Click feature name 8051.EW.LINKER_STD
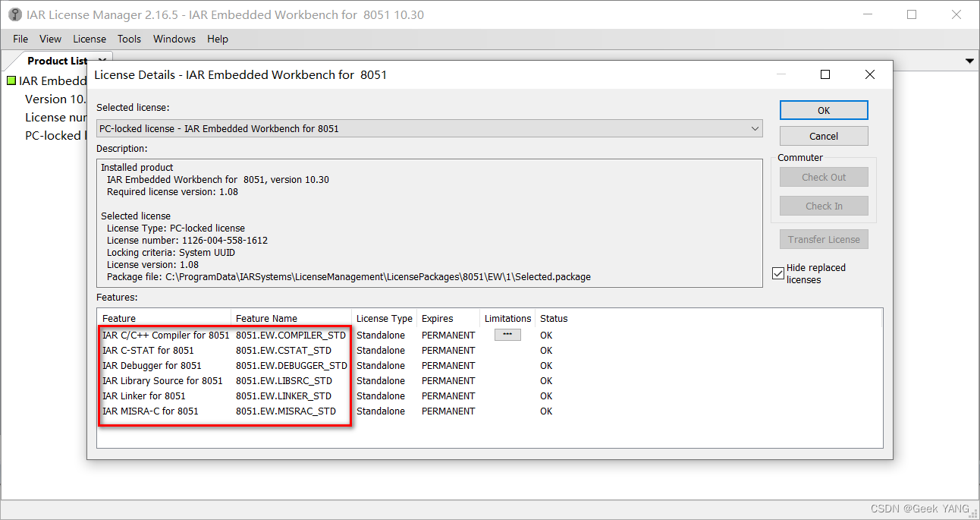Image resolution: width=980 pixels, height=520 pixels. [x=284, y=396]
